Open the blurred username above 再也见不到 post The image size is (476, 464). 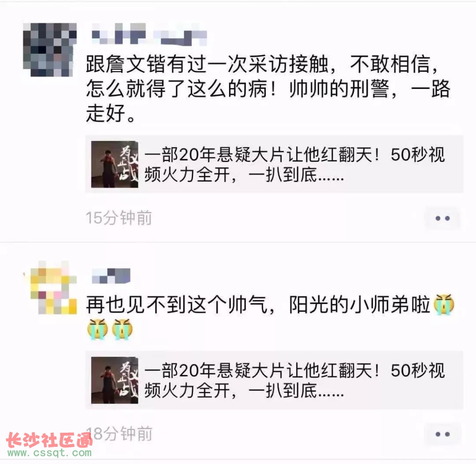(x=111, y=276)
